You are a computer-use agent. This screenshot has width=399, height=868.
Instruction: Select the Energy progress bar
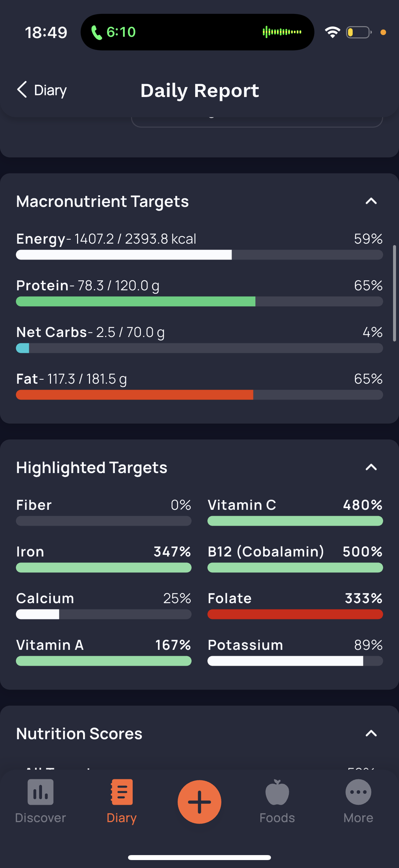click(199, 255)
